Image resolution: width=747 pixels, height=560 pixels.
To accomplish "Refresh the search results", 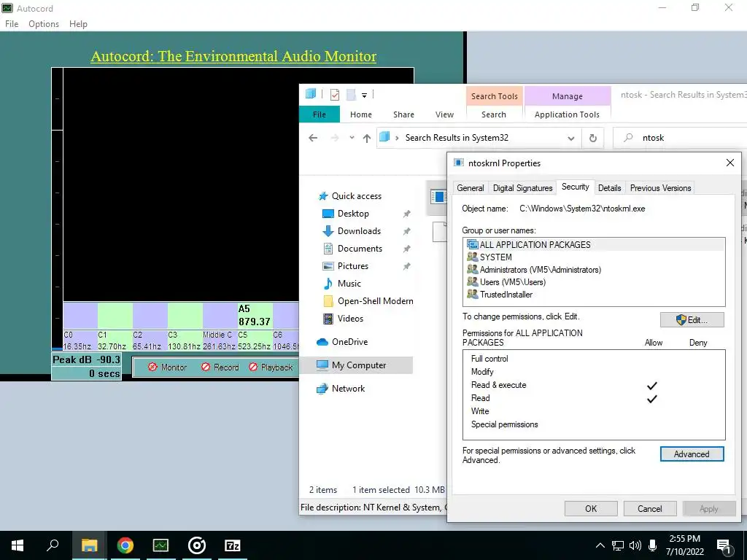I will pos(592,138).
